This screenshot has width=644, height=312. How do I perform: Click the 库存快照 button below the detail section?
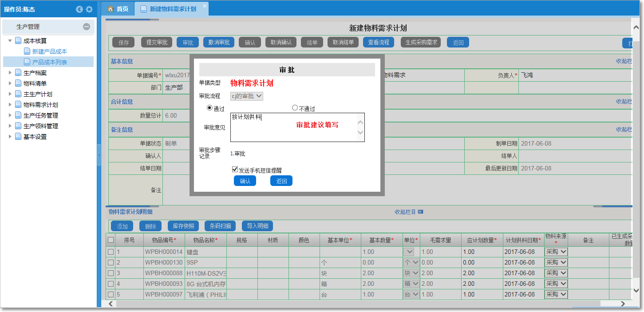tap(183, 226)
